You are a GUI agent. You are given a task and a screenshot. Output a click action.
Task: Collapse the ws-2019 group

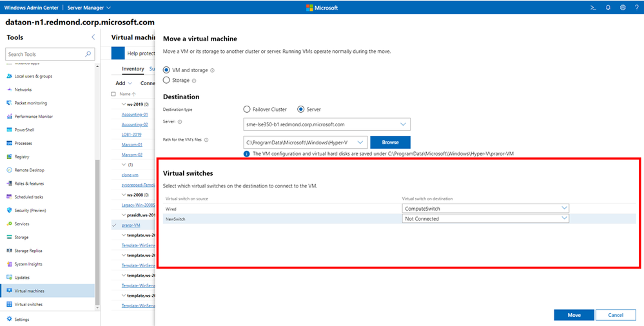(x=124, y=104)
